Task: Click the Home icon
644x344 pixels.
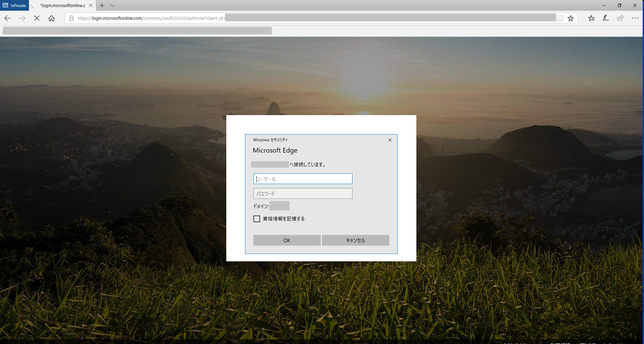Action: [52, 18]
